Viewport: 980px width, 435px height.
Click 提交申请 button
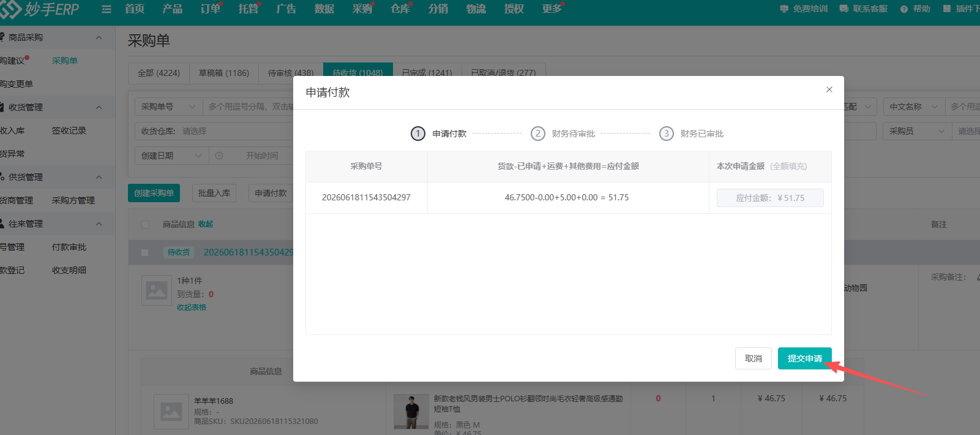click(x=805, y=358)
